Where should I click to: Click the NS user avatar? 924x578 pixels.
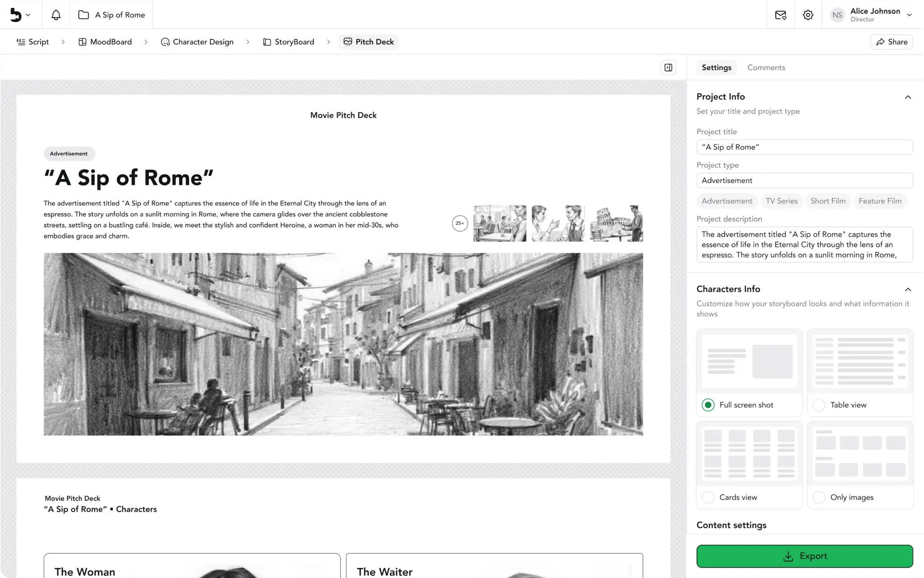837,15
